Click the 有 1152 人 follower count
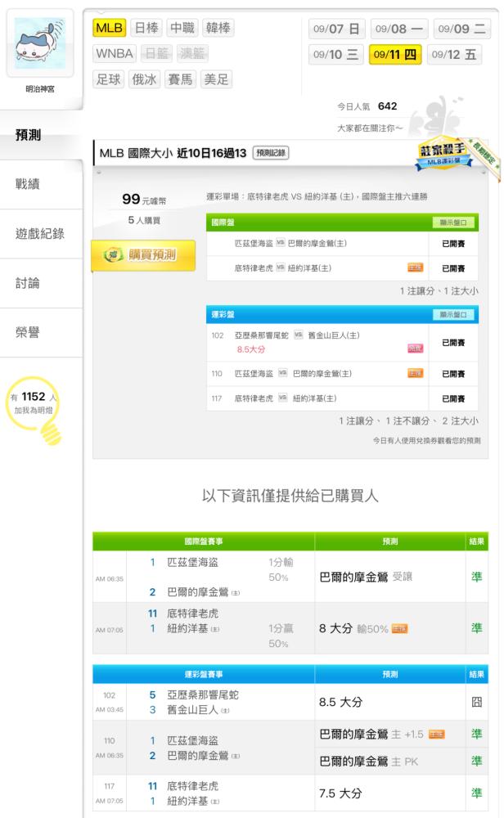This screenshot has width=504, height=818. coord(34,397)
